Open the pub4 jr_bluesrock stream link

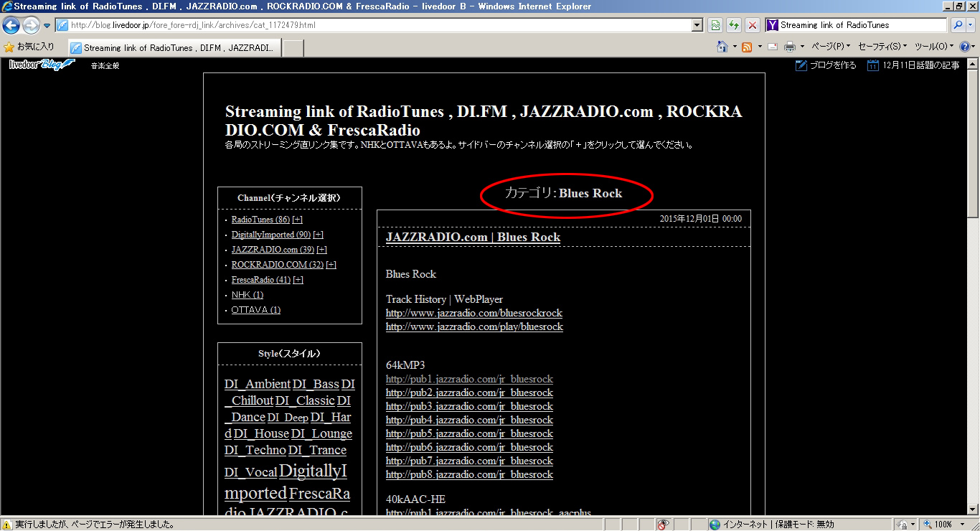(469, 420)
